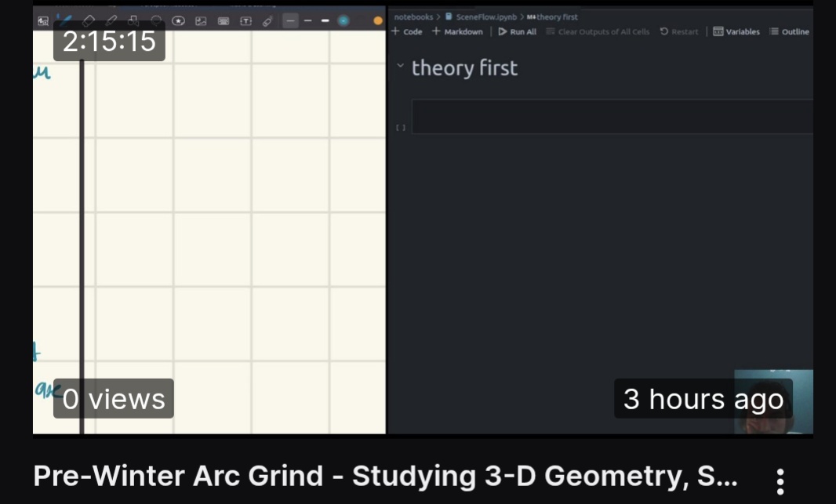Screen dimensions: 836x504
Task: Click the '3 hours ago' badge
Action: coord(703,398)
